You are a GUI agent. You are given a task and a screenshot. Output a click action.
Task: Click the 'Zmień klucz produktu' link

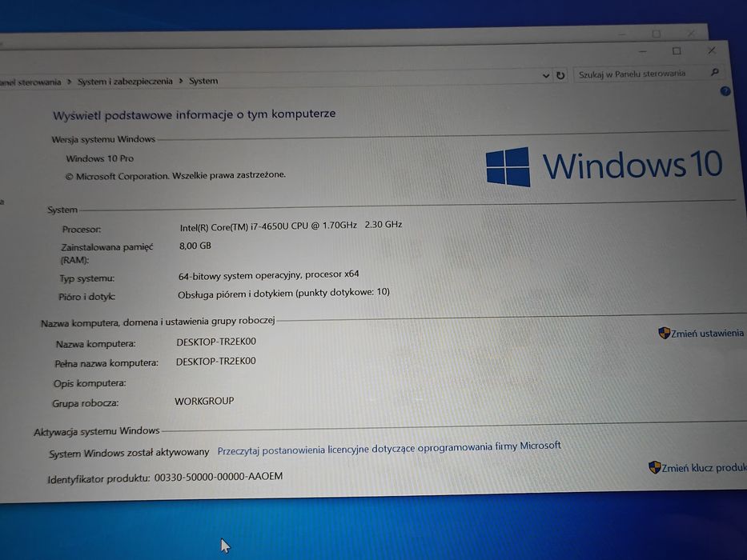tap(704, 468)
